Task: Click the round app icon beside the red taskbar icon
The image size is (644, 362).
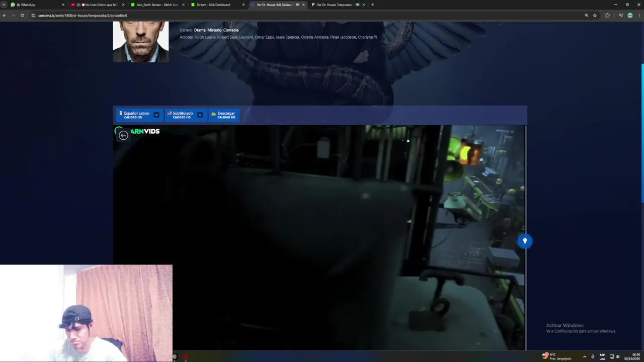Action: tap(175, 356)
